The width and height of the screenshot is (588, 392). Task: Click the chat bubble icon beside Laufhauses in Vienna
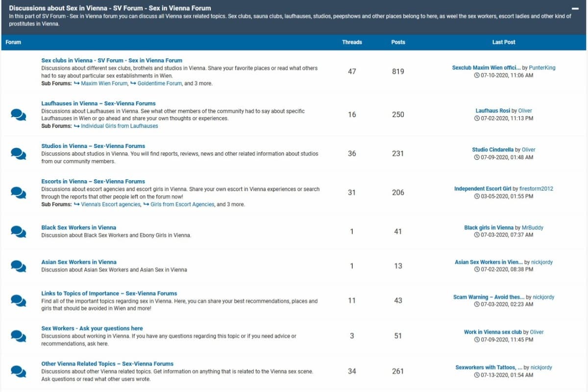click(18, 115)
